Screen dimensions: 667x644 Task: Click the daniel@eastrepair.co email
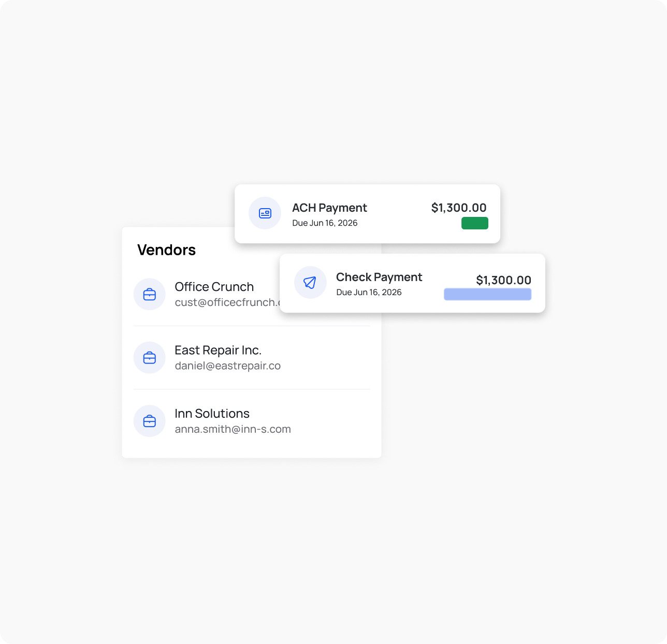[x=228, y=366]
